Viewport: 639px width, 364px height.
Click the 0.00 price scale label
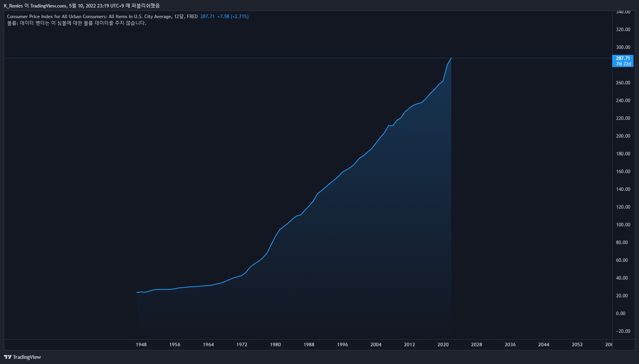pyautogui.click(x=621, y=314)
